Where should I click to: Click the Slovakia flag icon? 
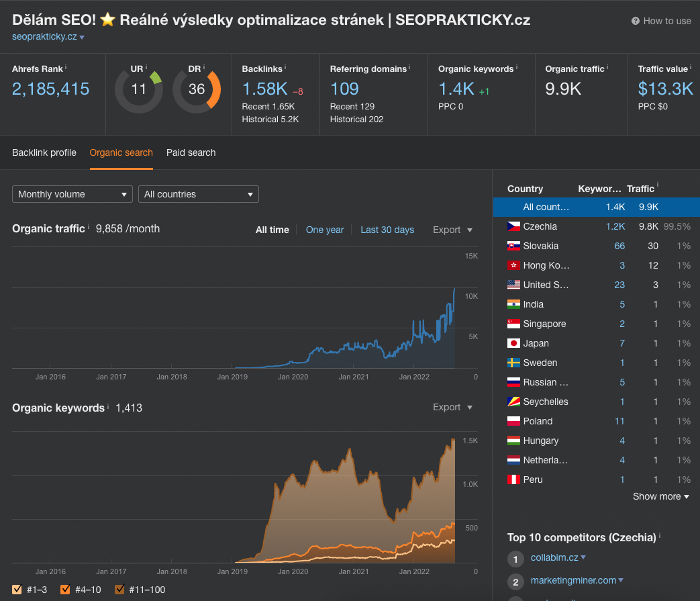pos(514,246)
